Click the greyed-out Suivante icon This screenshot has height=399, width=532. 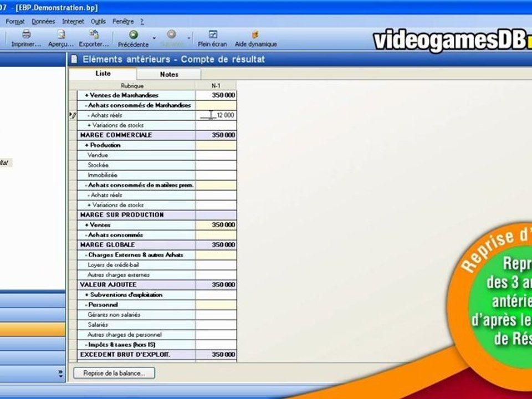tap(172, 34)
